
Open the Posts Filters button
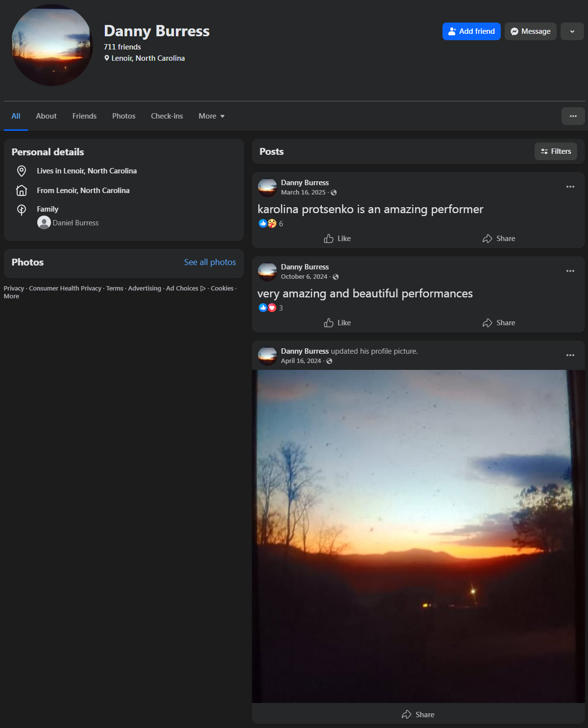[x=556, y=151]
